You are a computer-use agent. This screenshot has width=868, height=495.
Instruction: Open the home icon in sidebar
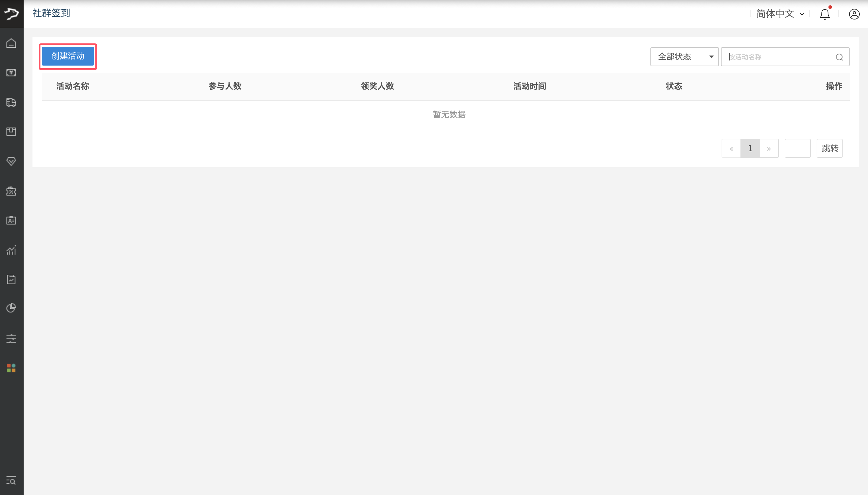point(11,43)
